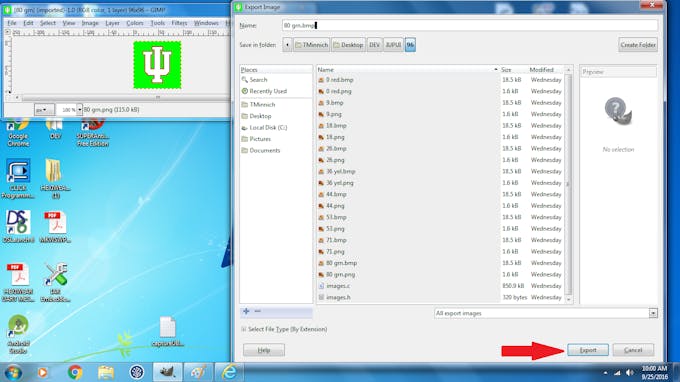Open the px units dropdown
This screenshot has width=680, height=382.
(44, 110)
